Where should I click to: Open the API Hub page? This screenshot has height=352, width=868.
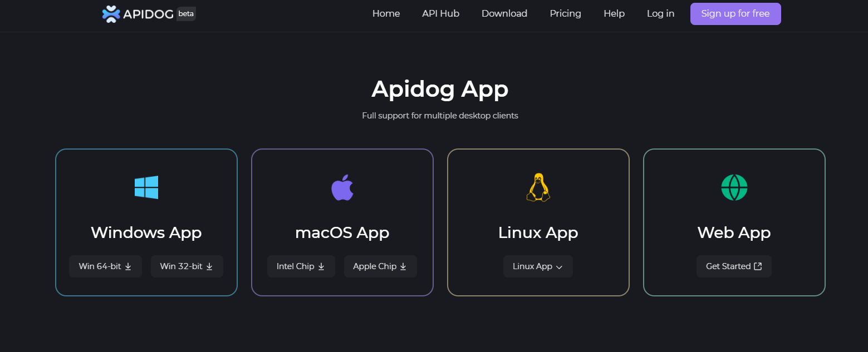point(441,13)
